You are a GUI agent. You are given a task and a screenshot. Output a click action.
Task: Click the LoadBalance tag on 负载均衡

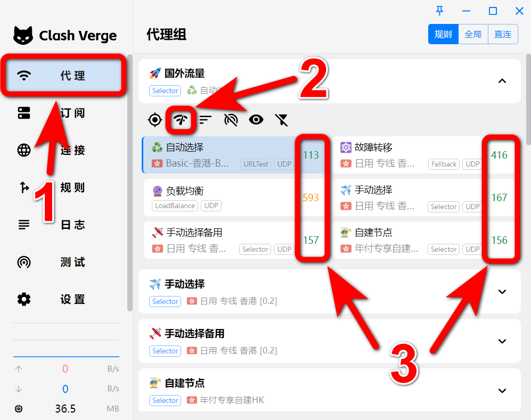point(175,206)
